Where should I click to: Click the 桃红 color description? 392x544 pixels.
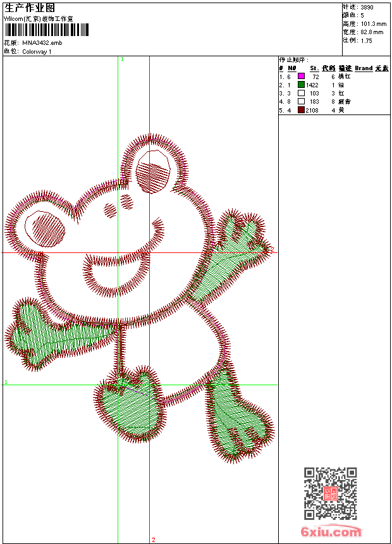click(x=345, y=77)
